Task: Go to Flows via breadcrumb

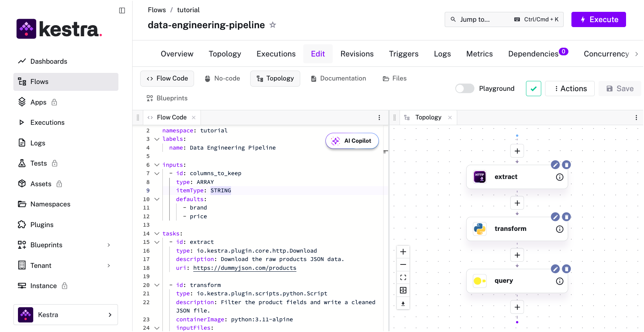Action: (157, 10)
